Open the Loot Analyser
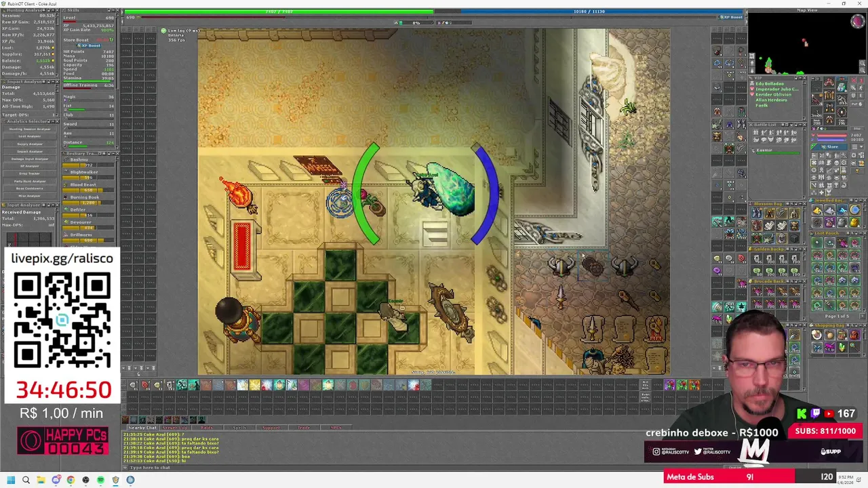 click(x=30, y=136)
